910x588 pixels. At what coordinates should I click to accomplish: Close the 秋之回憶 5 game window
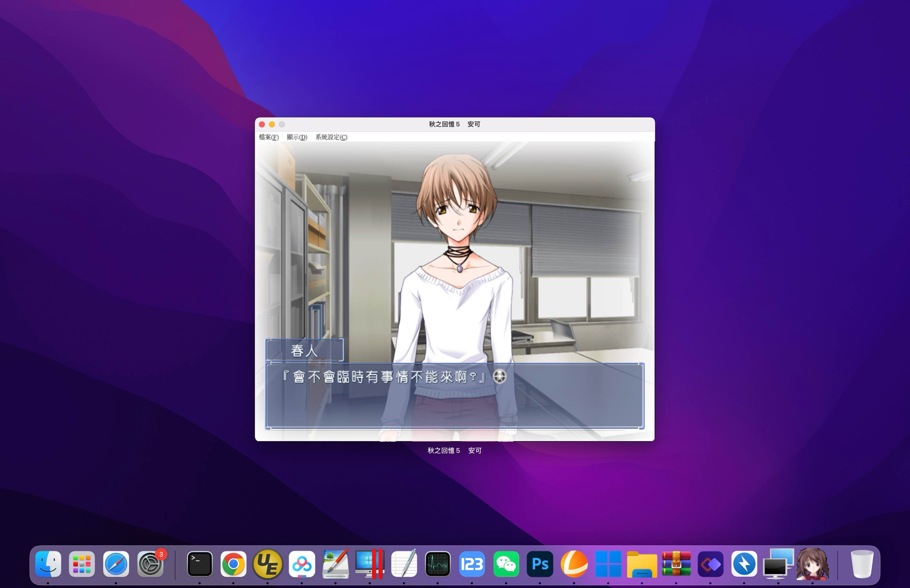[262, 124]
